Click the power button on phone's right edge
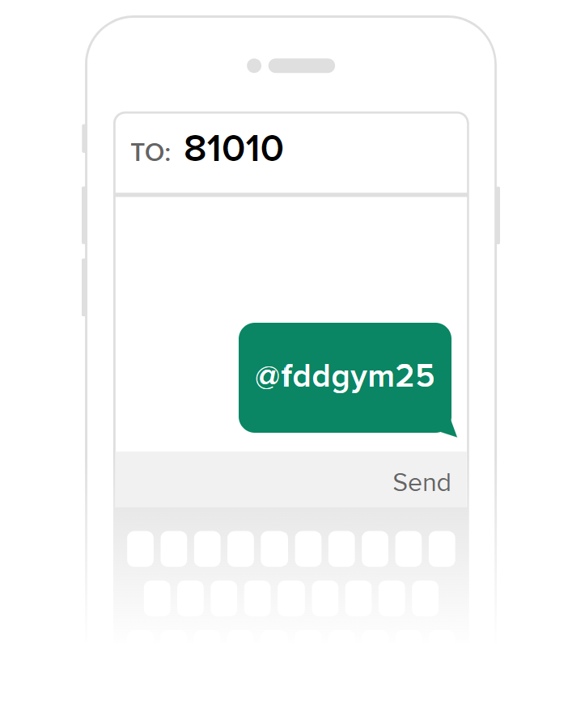The width and height of the screenshot is (568, 728). click(498, 215)
